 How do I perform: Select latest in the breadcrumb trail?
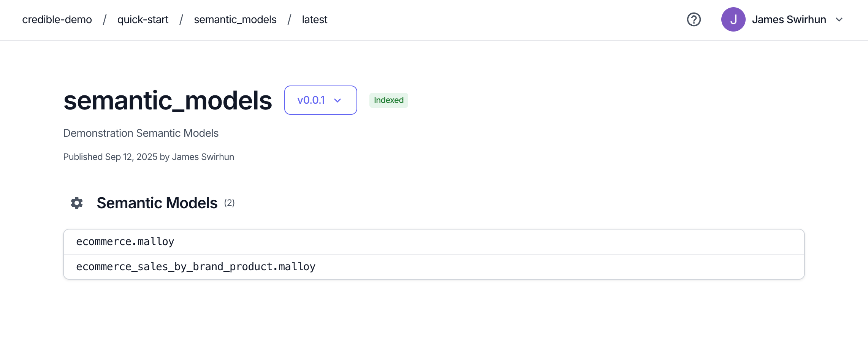(x=314, y=19)
